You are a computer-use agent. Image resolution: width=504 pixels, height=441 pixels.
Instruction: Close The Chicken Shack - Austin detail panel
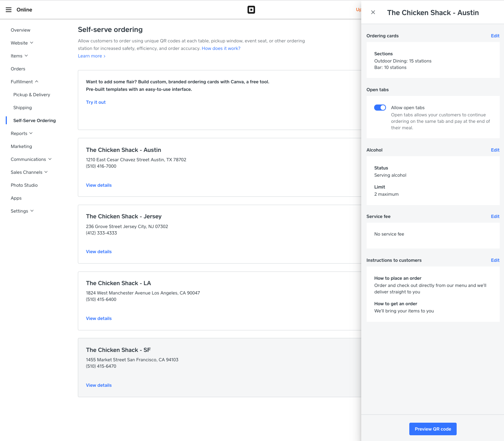coord(373,12)
